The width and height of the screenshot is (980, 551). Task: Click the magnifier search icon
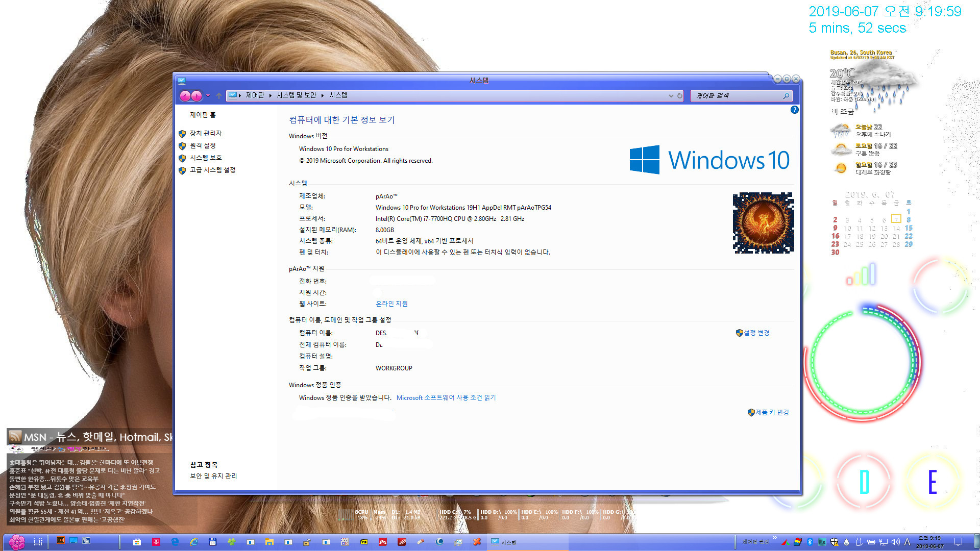point(786,96)
